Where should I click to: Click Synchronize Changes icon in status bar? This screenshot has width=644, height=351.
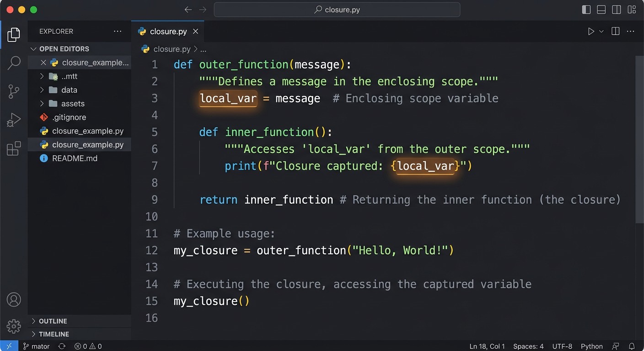pos(62,346)
